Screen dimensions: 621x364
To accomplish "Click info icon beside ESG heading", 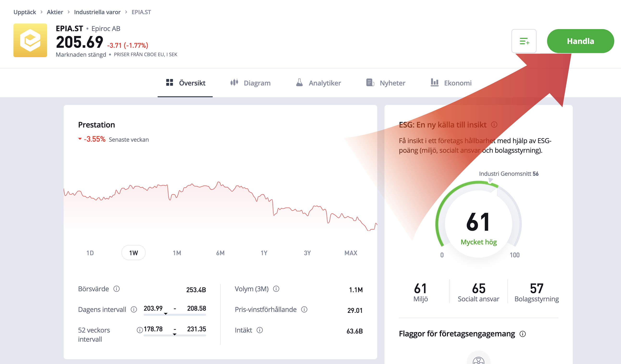I will pyautogui.click(x=494, y=125).
